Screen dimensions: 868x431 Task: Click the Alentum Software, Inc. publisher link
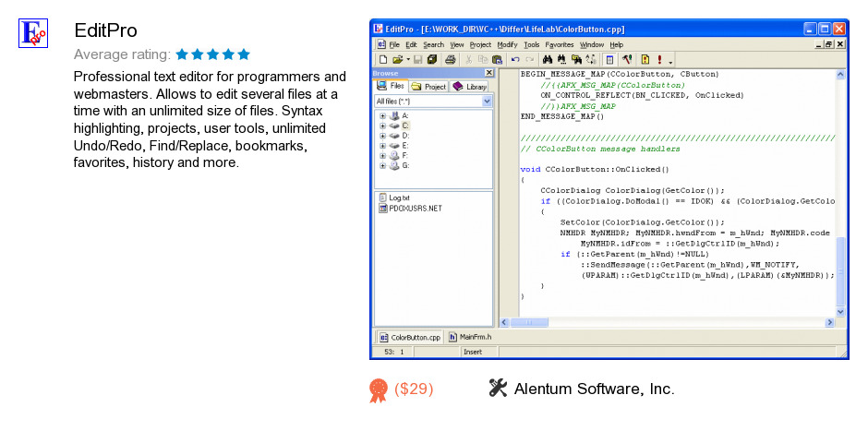coord(595,389)
